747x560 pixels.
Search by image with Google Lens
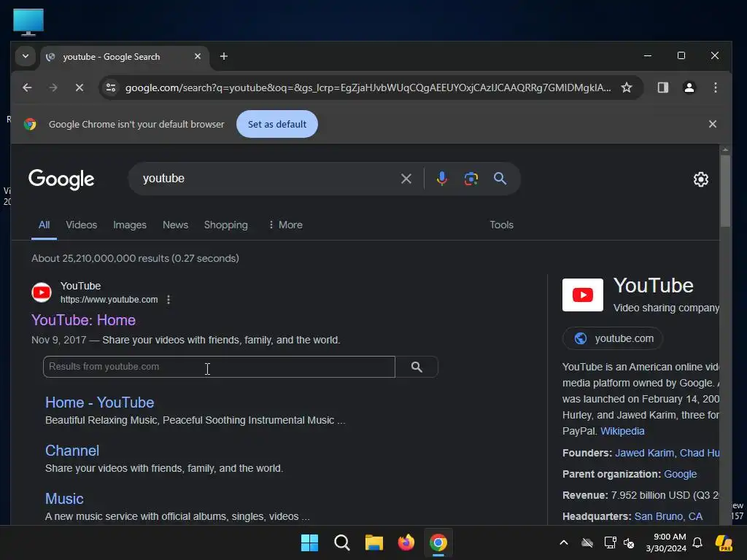471,179
